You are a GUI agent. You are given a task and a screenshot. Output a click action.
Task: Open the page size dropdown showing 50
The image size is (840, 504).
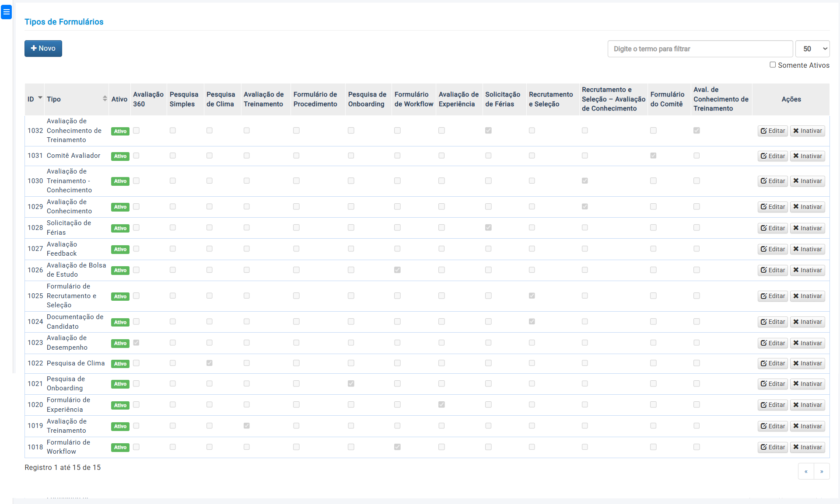coord(812,49)
